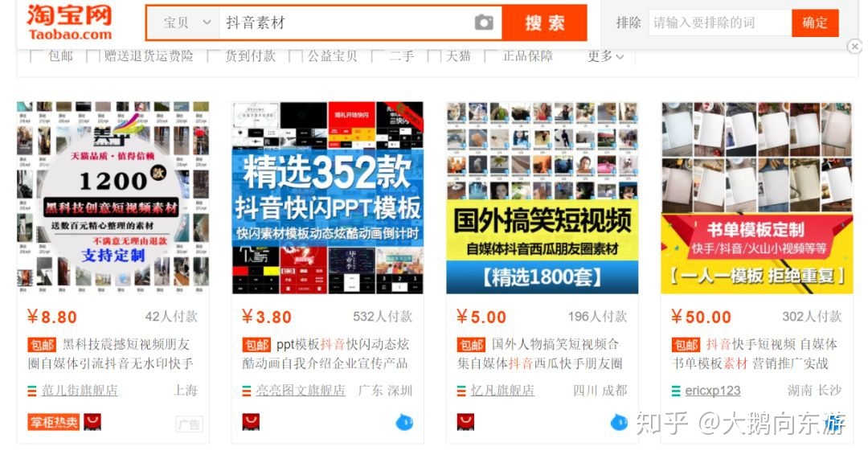
Task: Click the Taobao.com logo
Action: click(70, 23)
